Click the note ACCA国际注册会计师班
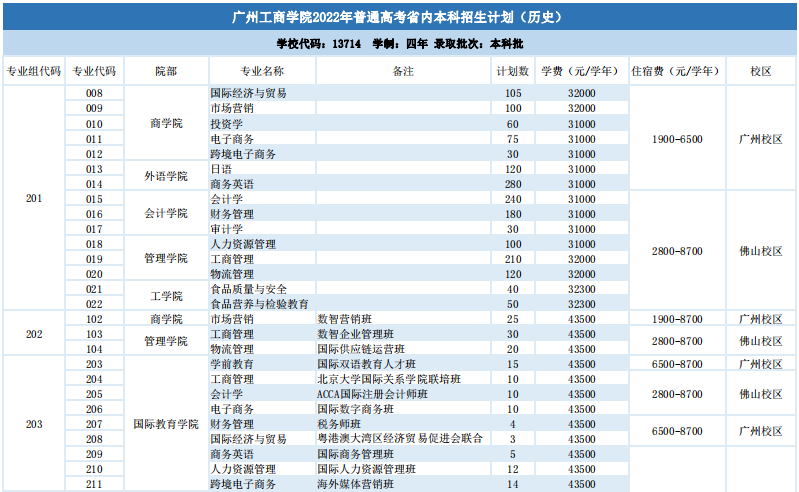The image size is (799, 492). (372, 394)
